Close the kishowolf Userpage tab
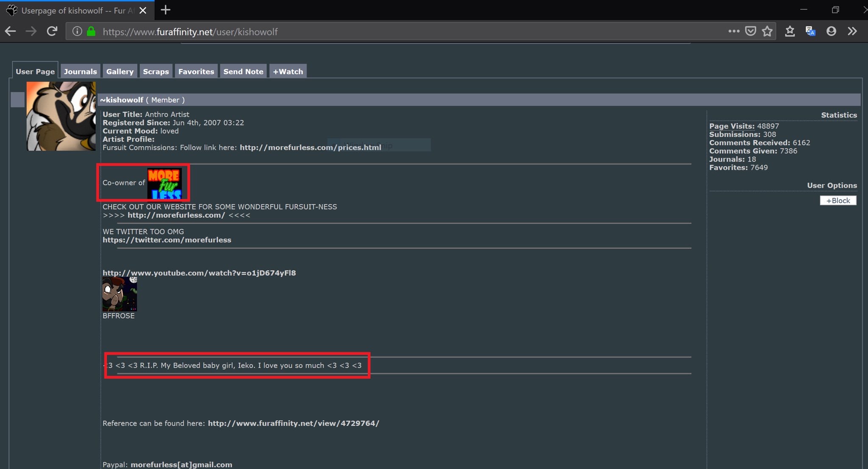Image resolution: width=868 pixels, height=469 pixels. (x=143, y=10)
